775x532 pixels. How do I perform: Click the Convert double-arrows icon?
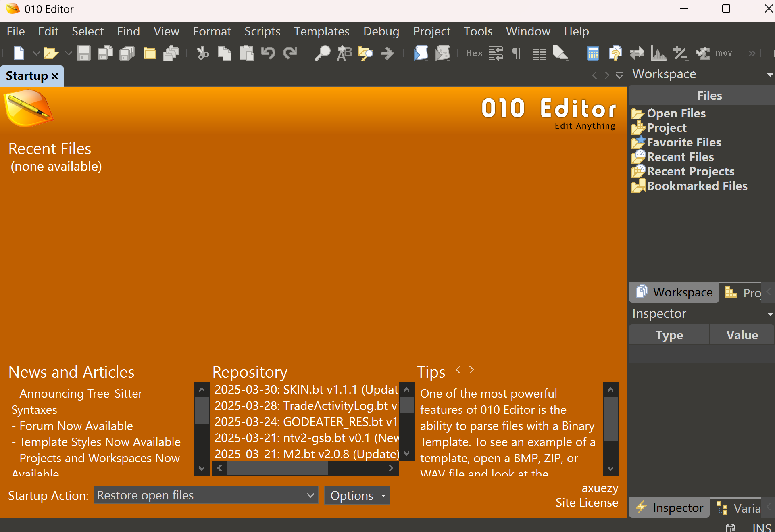tap(637, 53)
